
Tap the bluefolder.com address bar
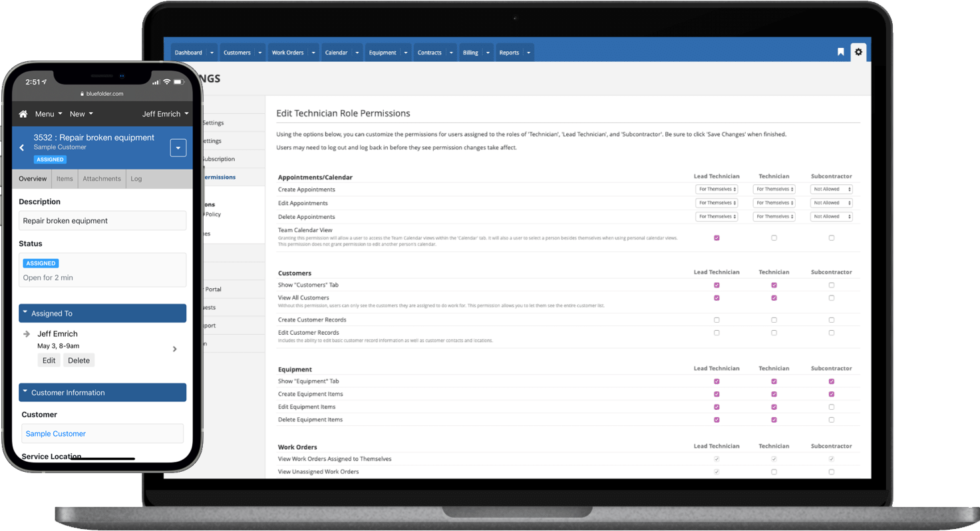click(x=102, y=94)
